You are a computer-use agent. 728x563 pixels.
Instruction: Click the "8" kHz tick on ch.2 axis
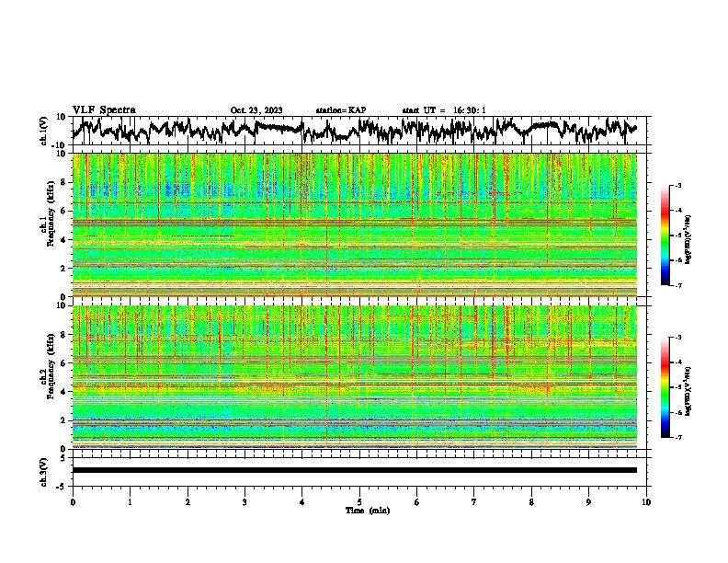(x=64, y=335)
